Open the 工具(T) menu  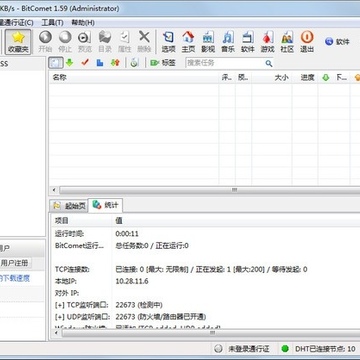52,23
